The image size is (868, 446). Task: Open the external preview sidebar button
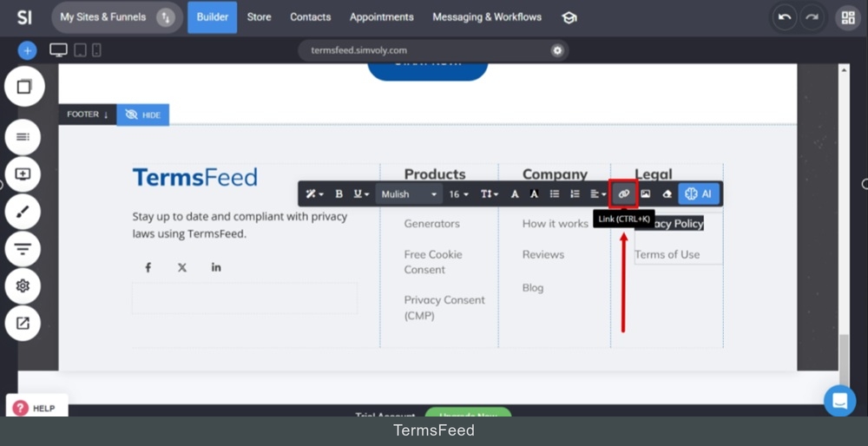[23, 323]
